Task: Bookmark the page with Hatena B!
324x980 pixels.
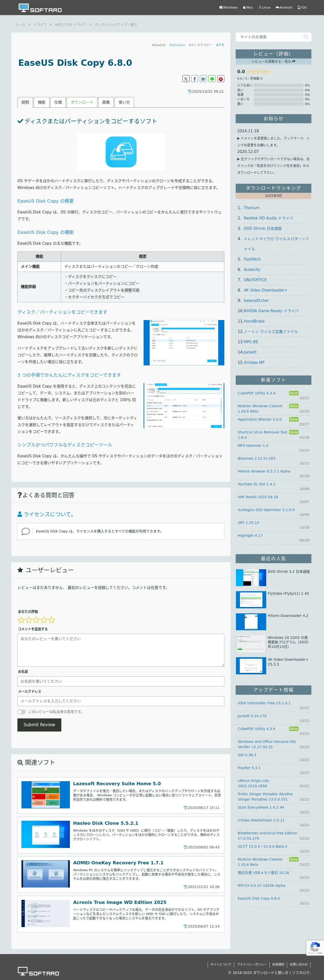Action: [203, 79]
